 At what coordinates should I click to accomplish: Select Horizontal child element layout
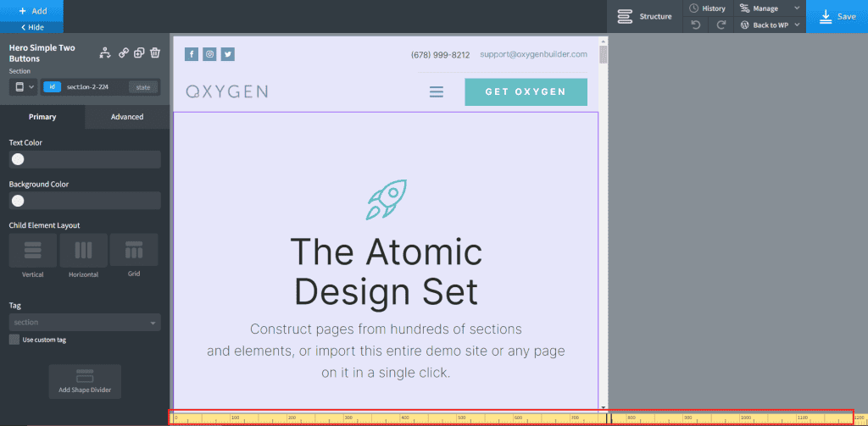pos(84,250)
